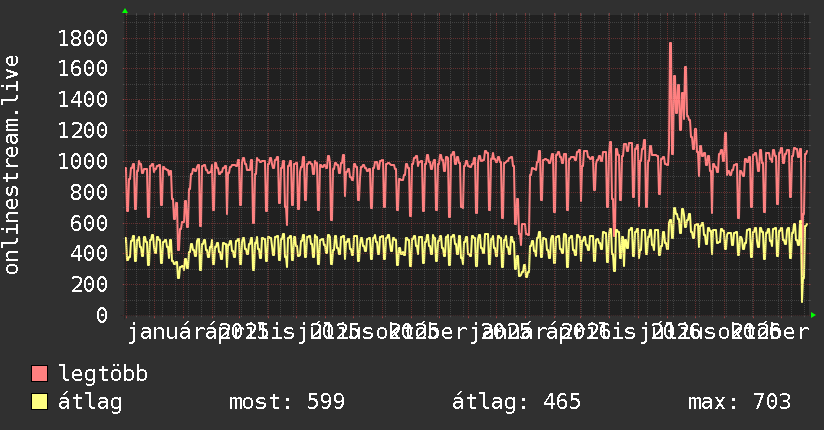Click the 1000 y-axis label
The width and height of the screenshot is (824, 430).
point(83,161)
